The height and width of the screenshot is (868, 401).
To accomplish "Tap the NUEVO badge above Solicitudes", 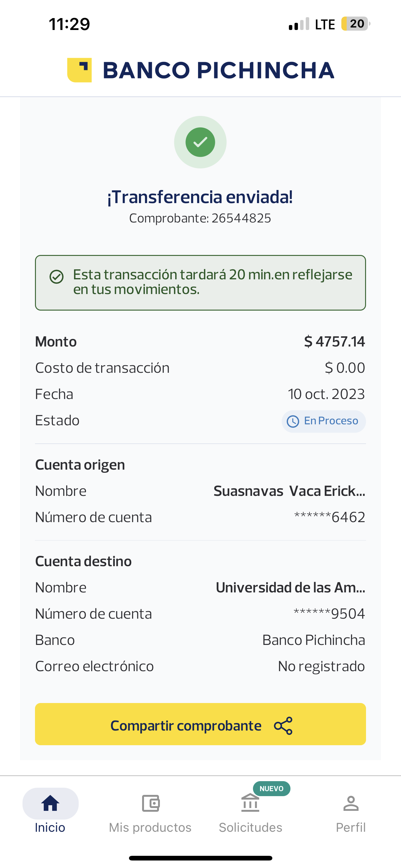I will (x=271, y=788).
